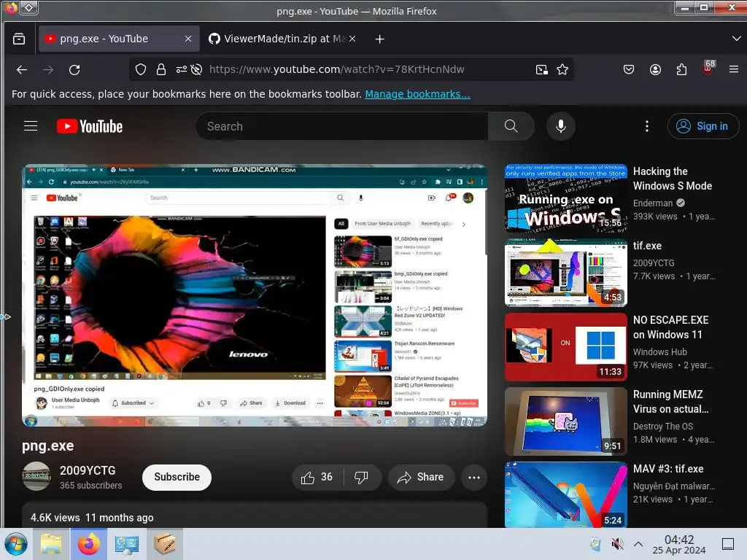This screenshot has height=560, width=747.
Task: Click the YouTube Search box
Action: click(341, 126)
